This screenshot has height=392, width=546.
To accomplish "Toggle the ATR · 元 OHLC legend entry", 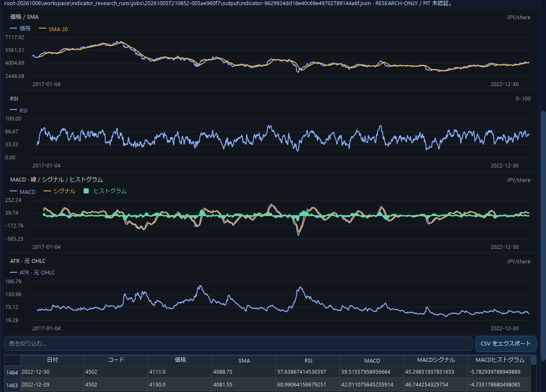I will point(32,273).
